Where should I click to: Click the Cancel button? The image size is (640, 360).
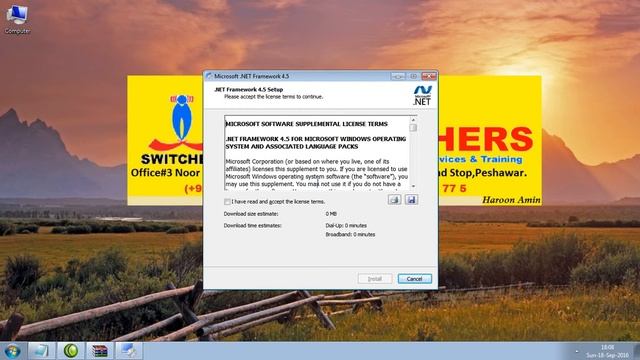(415, 279)
